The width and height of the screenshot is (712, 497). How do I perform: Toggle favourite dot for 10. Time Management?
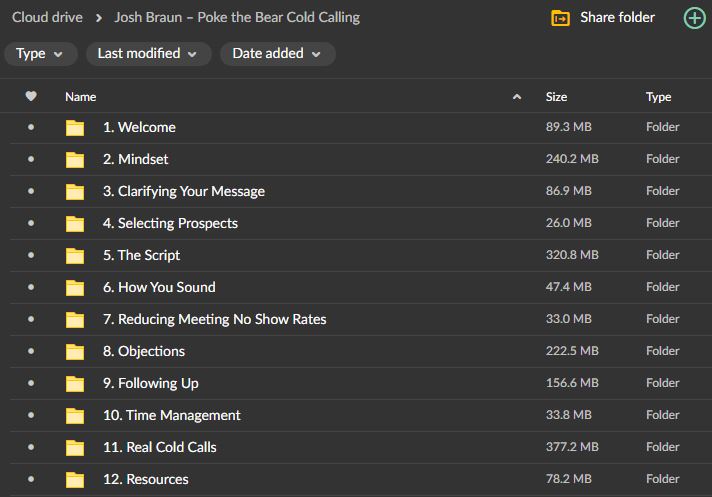[31, 415]
